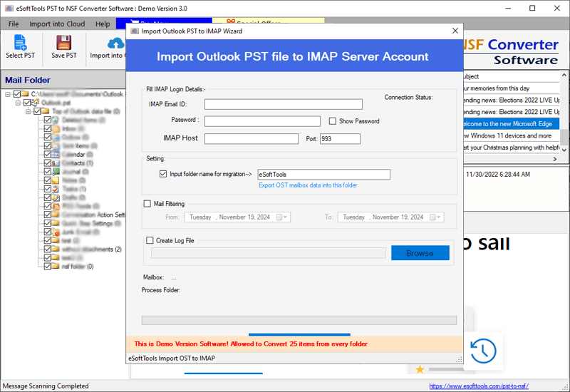The height and width of the screenshot is (392, 570).
Task: Click the log file path field
Action: (x=269, y=253)
